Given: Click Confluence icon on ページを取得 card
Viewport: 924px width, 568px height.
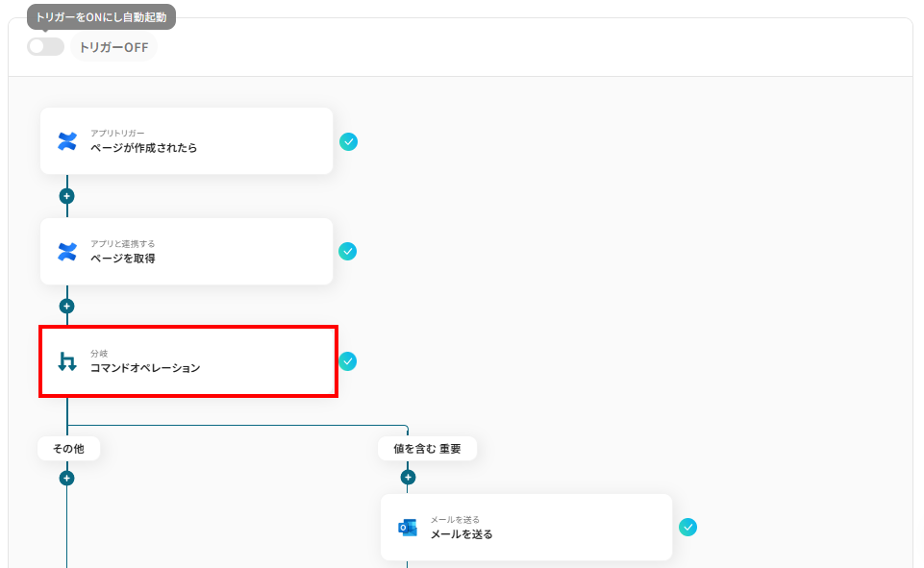Looking at the screenshot, I should coord(67,252).
